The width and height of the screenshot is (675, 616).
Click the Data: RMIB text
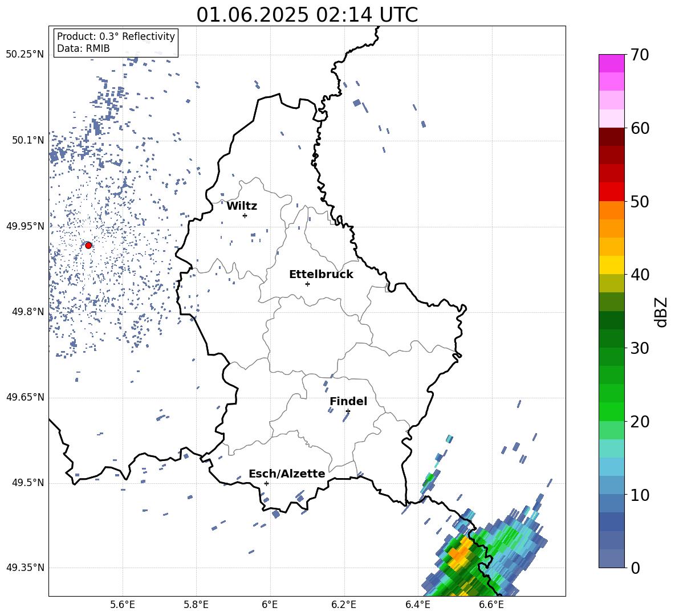[x=83, y=48]
